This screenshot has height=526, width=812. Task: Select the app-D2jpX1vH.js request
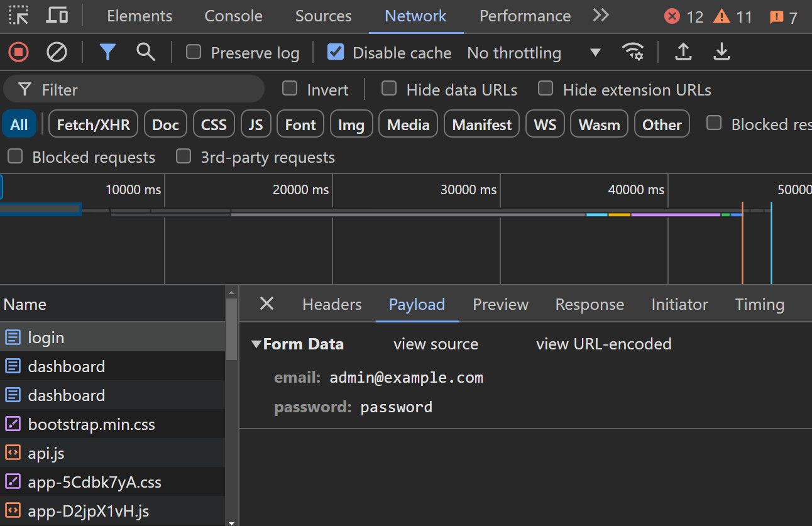coord(112,511)
